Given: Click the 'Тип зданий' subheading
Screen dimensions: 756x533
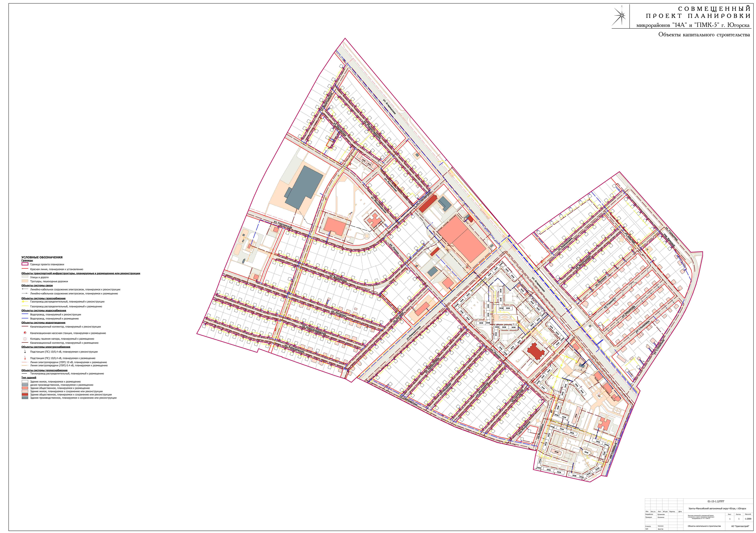Looking at the screenshot, I should (x=29, y=378).
